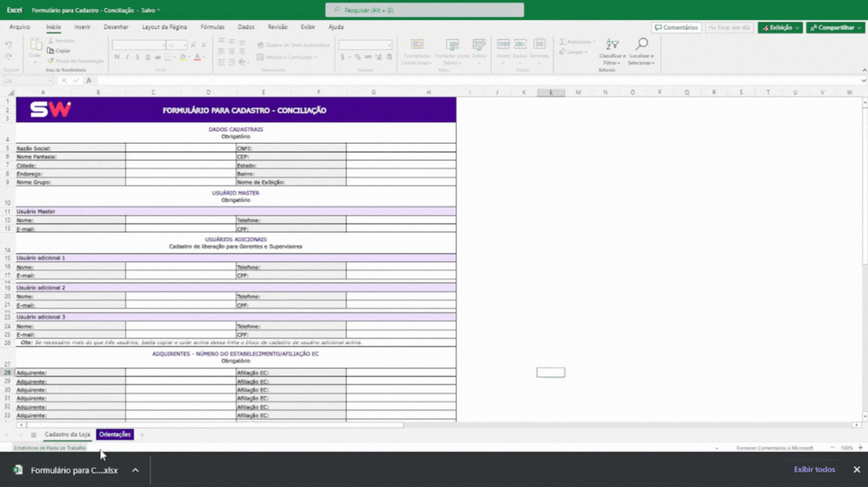The height and width of the screenshot is (487, 868).
Task: Expand the downloaded file options chevron
Action: (135, 470)
